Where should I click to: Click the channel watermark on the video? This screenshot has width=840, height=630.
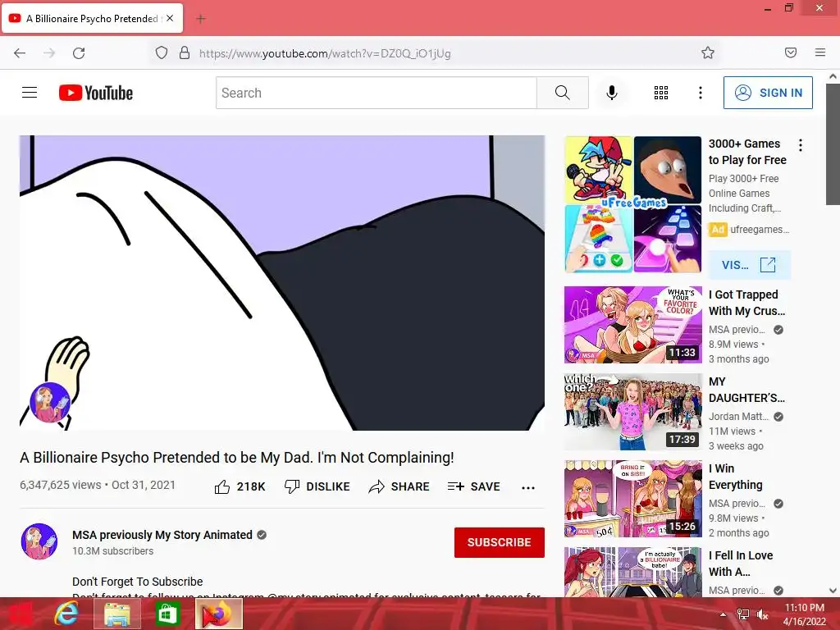50,402
